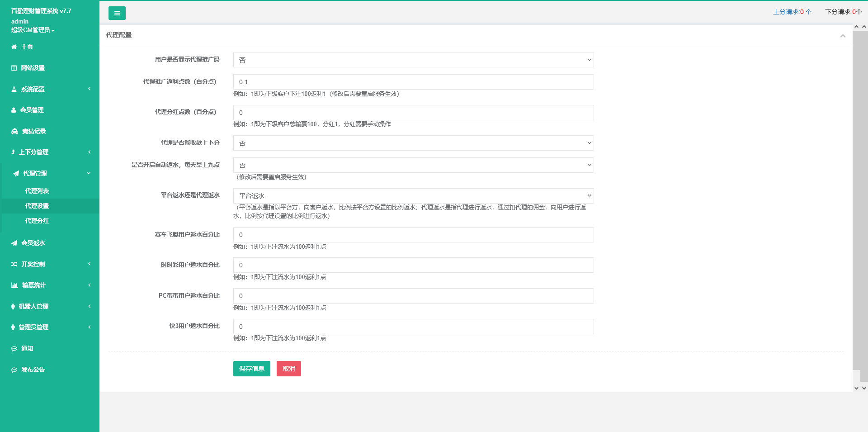Image resolution: width=868 pixels, height=432 pixels.
Task: Open 平台返水还是代理返水 dropdown
Action: [413, 196]
